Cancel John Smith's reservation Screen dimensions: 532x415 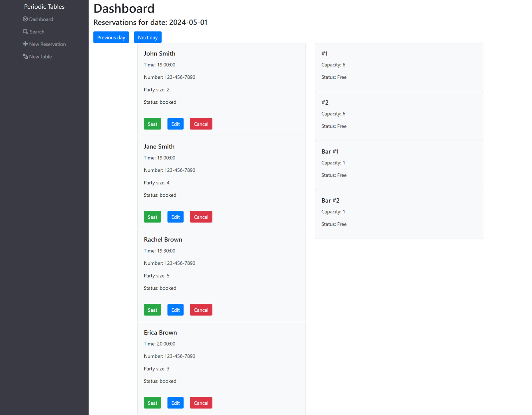pyautogui.click(x=201, y=124)
